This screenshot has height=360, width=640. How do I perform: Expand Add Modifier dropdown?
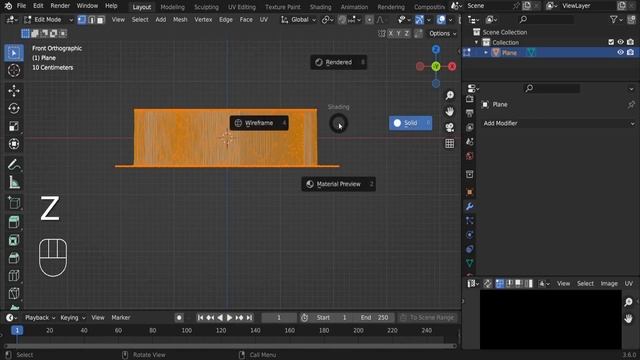coord(558,123)
